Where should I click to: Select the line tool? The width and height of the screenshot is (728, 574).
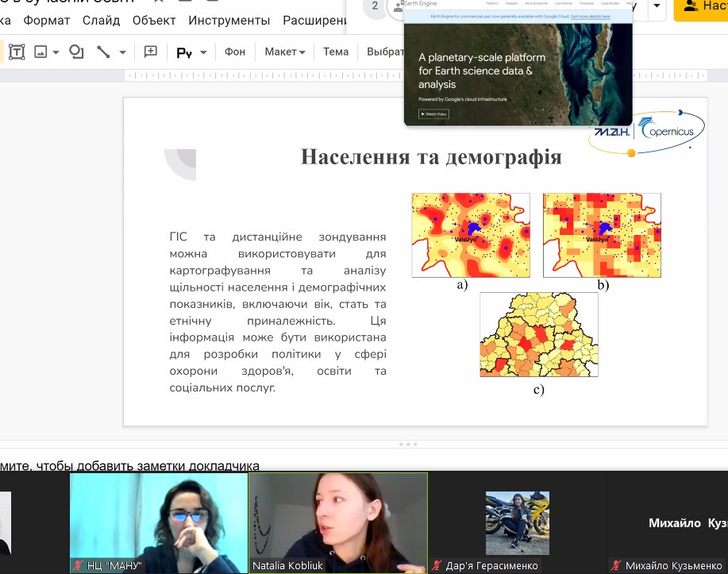(x=103, y=52)
